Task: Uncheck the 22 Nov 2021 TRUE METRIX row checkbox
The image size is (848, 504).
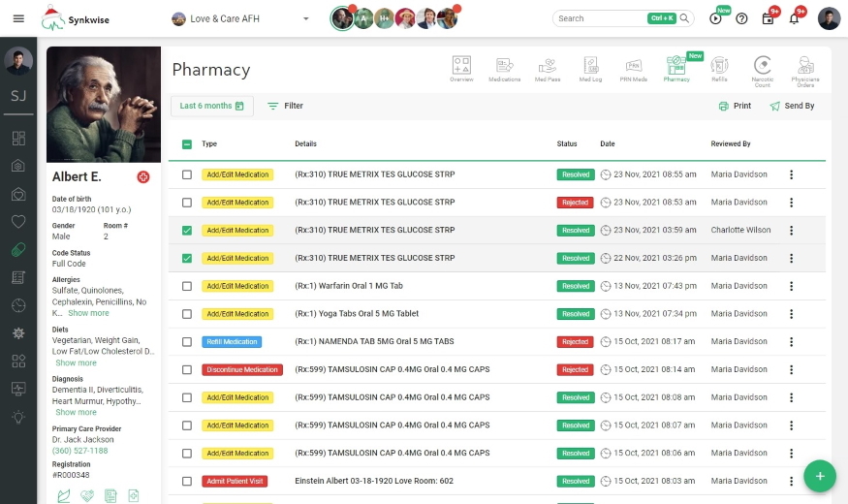Action: pos(187,259)
